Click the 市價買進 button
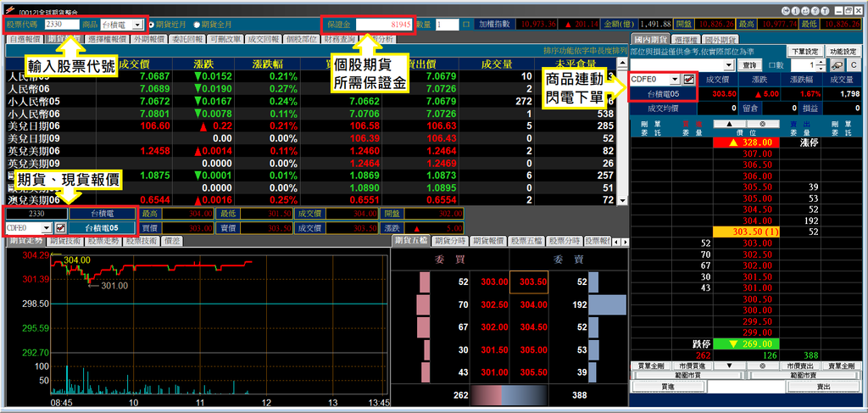 [693, 366]
